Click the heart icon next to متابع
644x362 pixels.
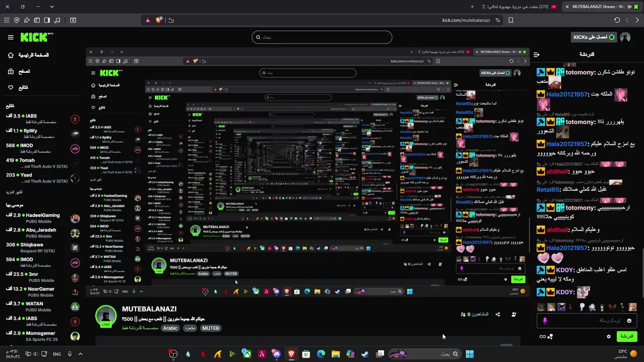pyautogui.click(x=11, y=87)
